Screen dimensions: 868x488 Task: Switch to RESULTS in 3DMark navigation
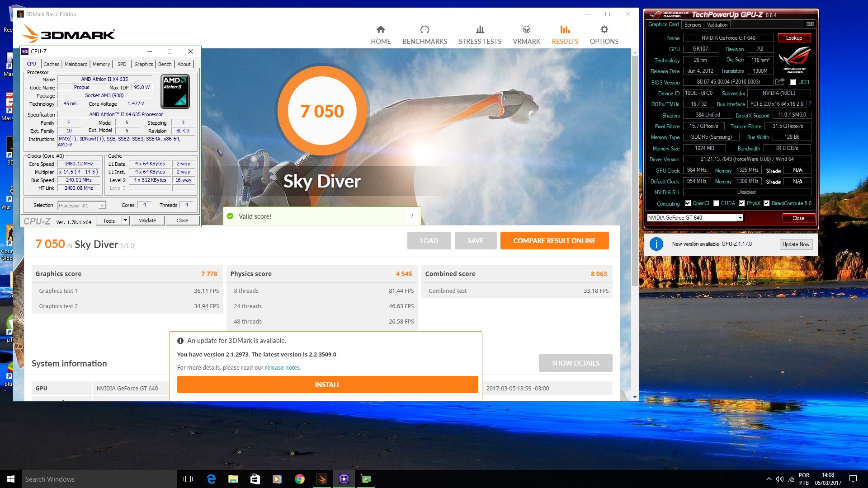[565, 35]
